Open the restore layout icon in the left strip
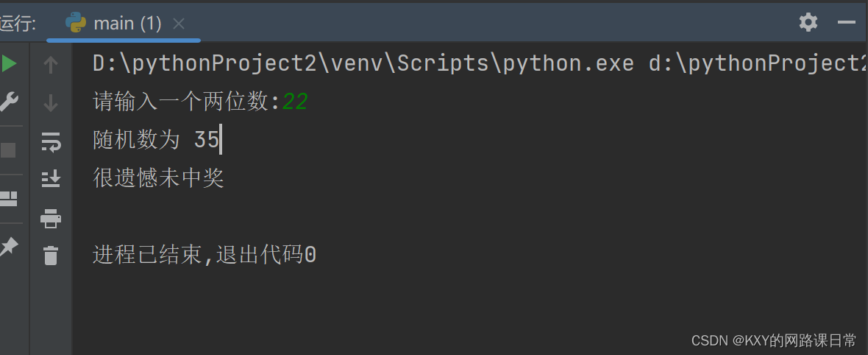 coord(9,198)
